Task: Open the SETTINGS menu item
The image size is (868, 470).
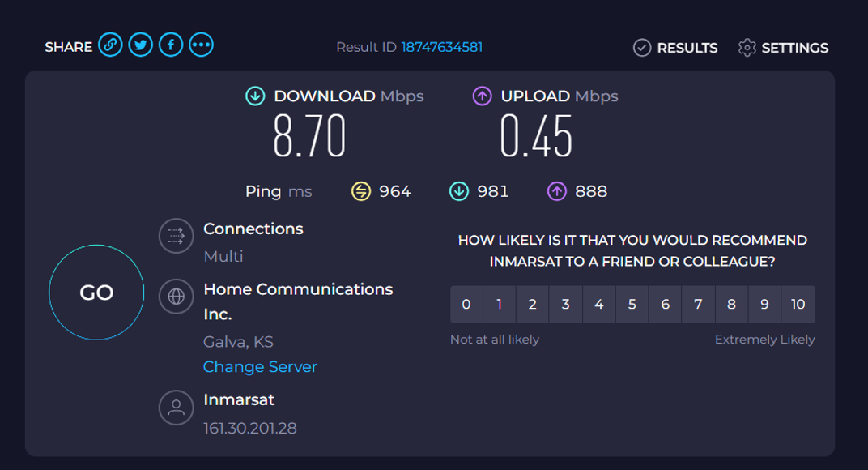Action: (794, 48)
